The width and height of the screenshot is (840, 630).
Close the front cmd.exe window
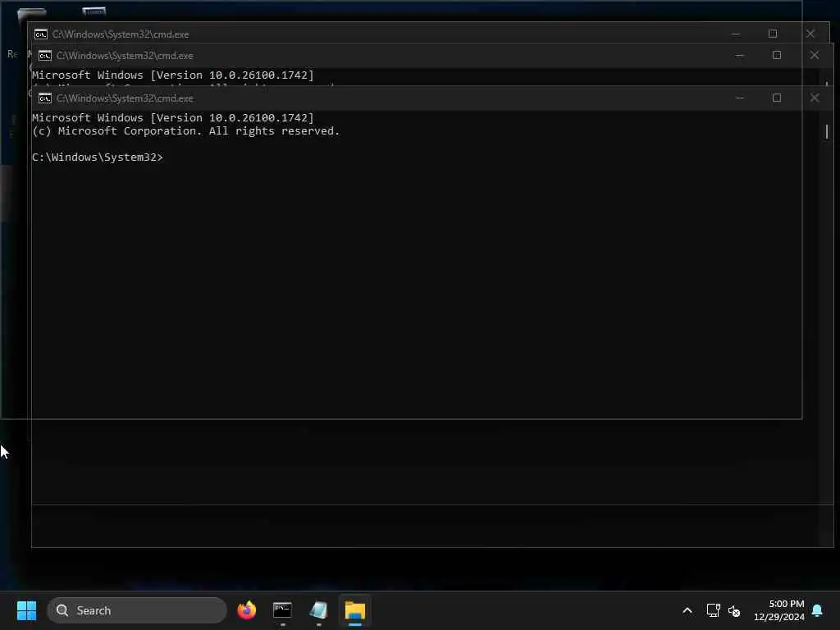click(815, 98)
